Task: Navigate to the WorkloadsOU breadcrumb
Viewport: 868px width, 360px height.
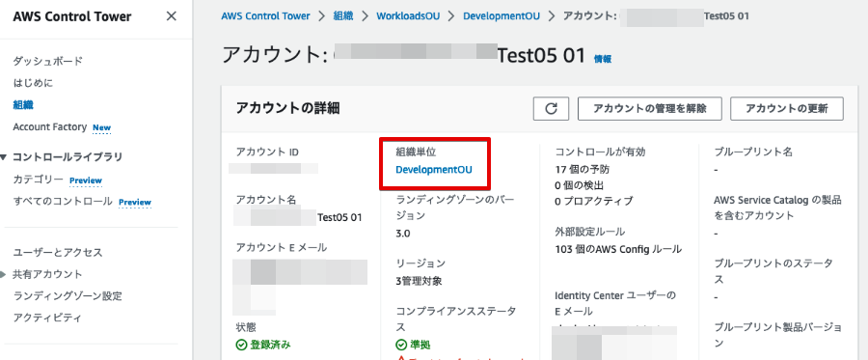Action: click(x=408, y=16)
